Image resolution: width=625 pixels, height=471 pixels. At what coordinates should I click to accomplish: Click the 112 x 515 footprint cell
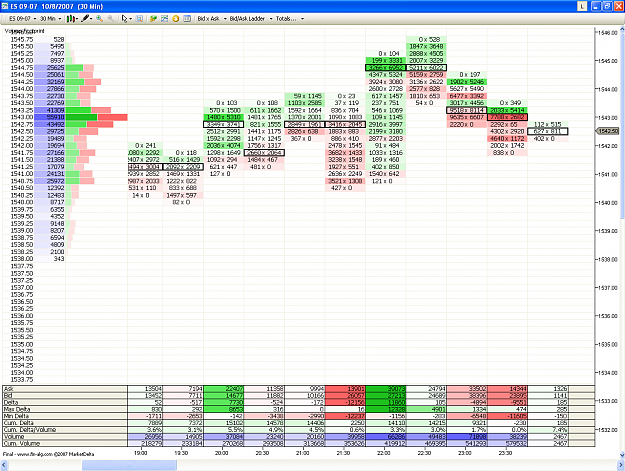point(547,124)
